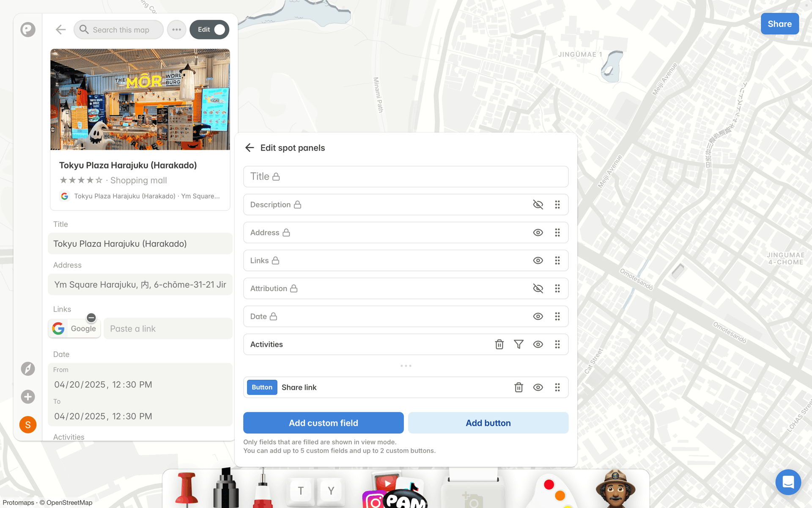This screenshot has height=508, width=812.
Task: Click the logo icon in the left sidebar
Action: [28, 30]
